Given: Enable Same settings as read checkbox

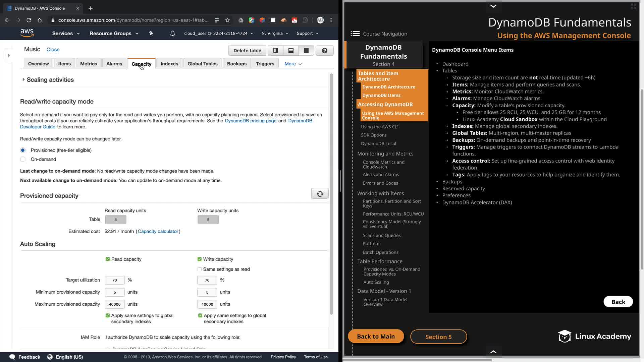Looking at the screenshot, I should pyautogui.click(x=200, y=269).
